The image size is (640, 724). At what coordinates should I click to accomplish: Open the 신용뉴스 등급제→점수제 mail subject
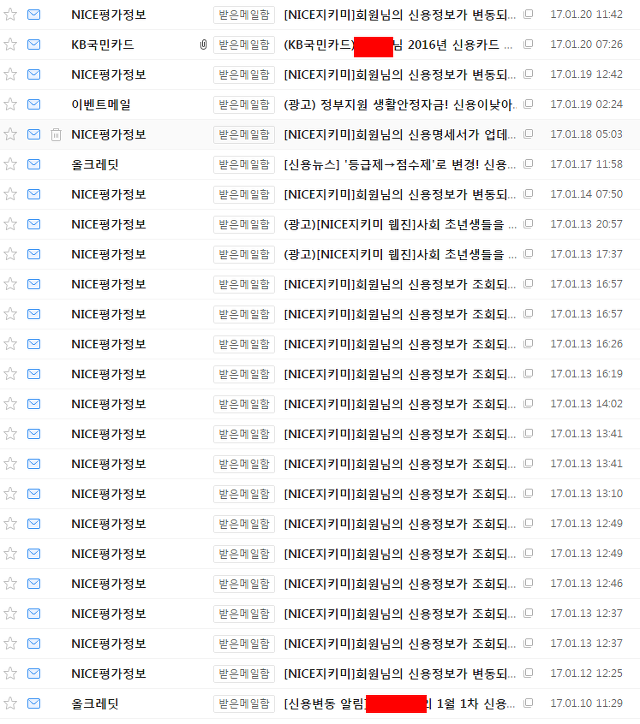point(399,164)
